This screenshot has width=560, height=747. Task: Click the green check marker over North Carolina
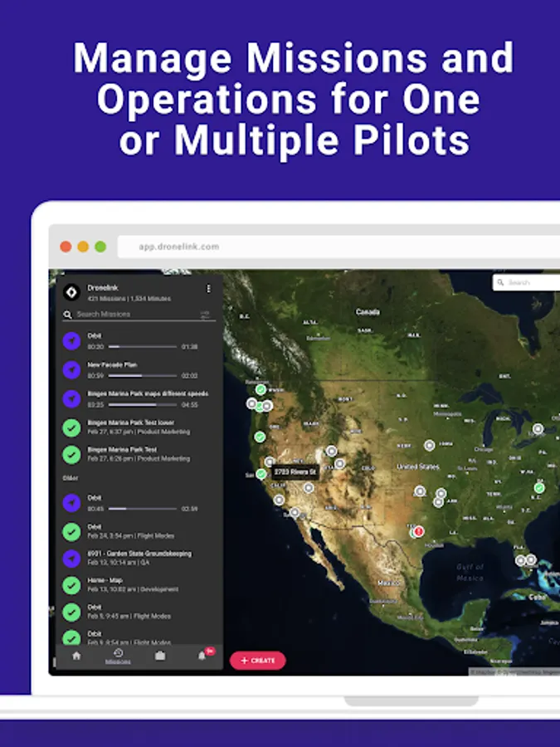pyautogui.click(x=539, y=488)
